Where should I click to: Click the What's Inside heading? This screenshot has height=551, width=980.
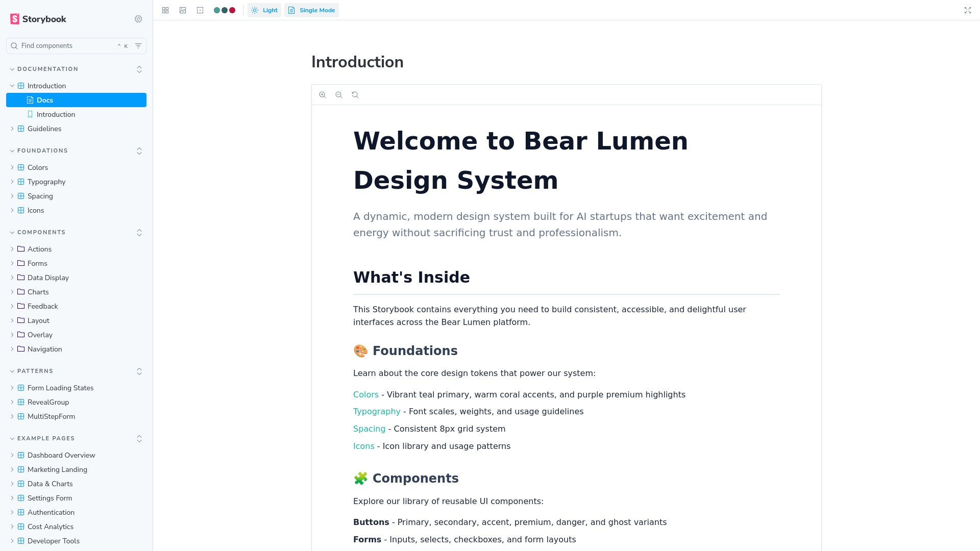[411, 277]
